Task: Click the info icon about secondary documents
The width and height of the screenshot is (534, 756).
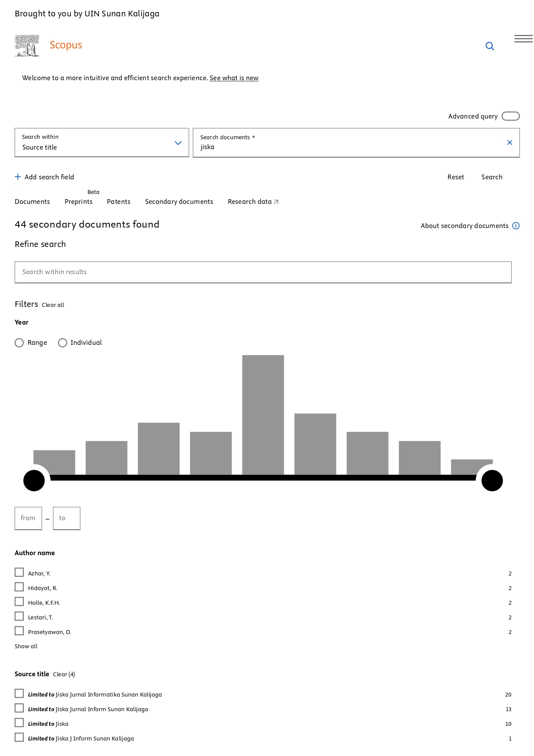Action: point(516,226)
